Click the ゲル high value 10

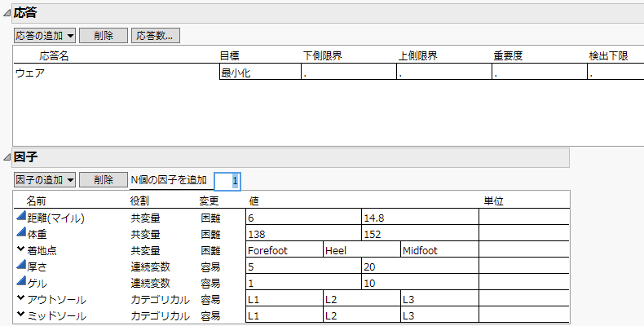(420, 283)
